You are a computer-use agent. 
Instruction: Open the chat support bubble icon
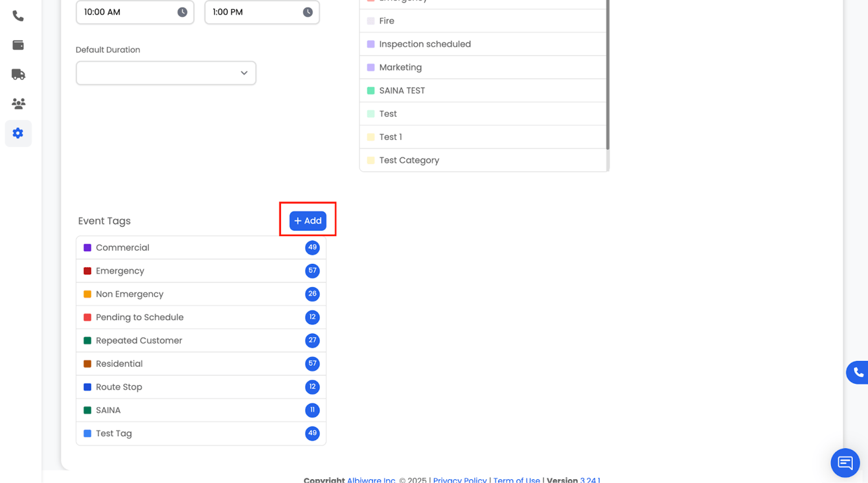click(845, 463)
